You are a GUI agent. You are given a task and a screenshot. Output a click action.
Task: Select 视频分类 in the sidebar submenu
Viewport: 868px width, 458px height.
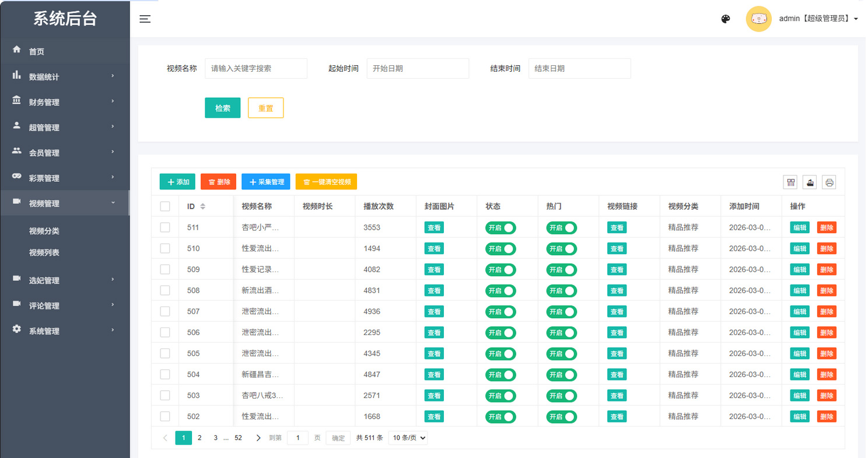pos(44,231)
